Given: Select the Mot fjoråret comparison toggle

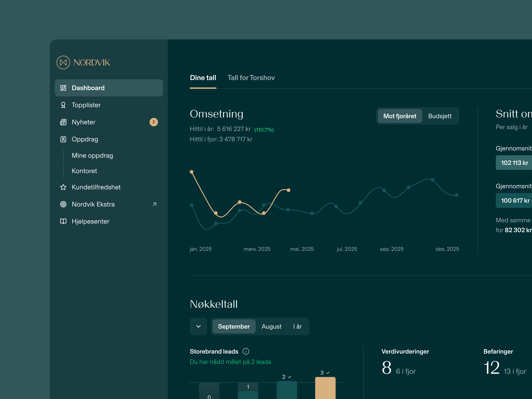Looking at the screenshot, I should click(x=400, y=116).
